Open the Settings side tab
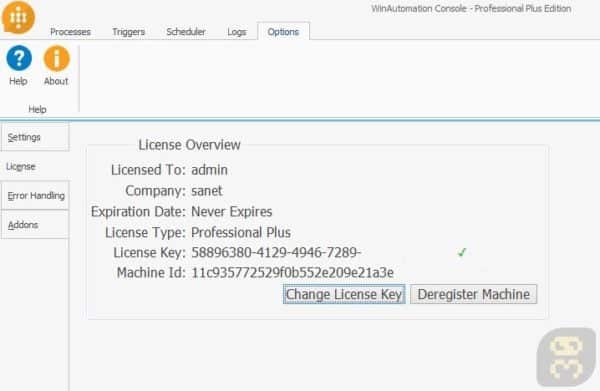600x391 pixels. (x=35, y=137)
